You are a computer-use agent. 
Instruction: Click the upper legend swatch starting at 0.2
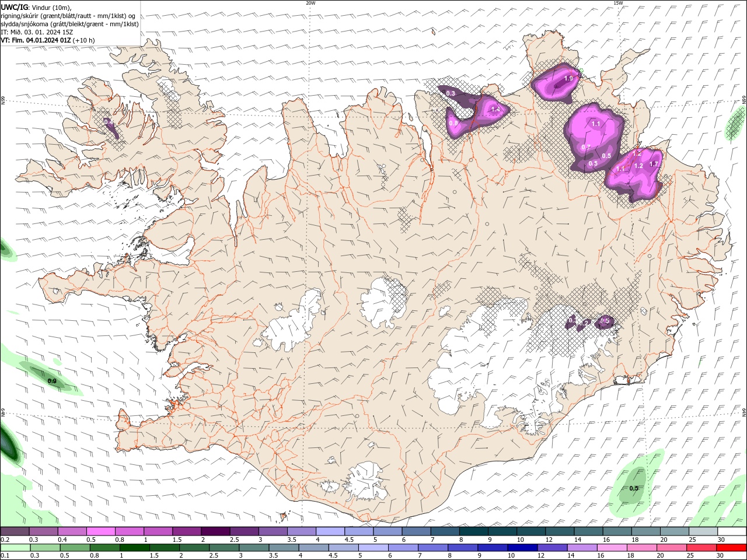point(15,531)
